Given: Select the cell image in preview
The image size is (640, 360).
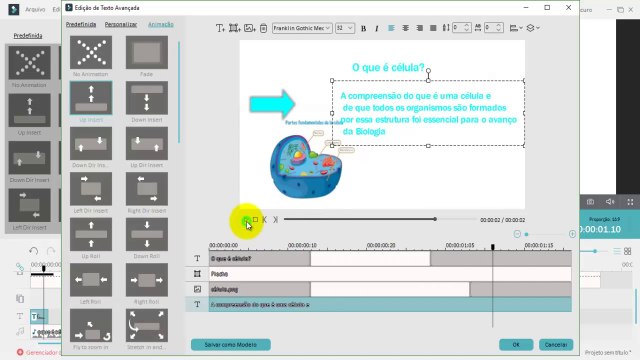Looking at the screenshot, I should point(306,167).
